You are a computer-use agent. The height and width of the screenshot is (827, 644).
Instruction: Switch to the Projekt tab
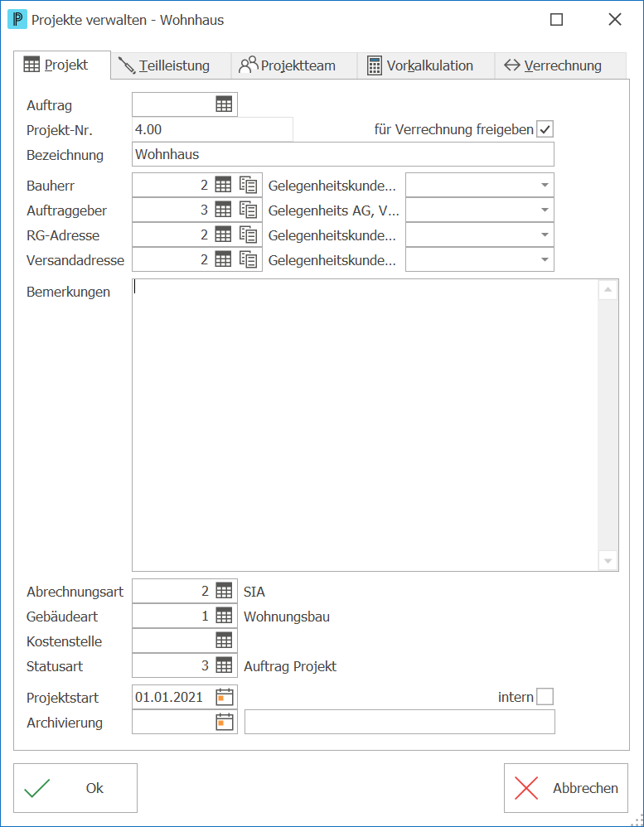coord(62,65)
